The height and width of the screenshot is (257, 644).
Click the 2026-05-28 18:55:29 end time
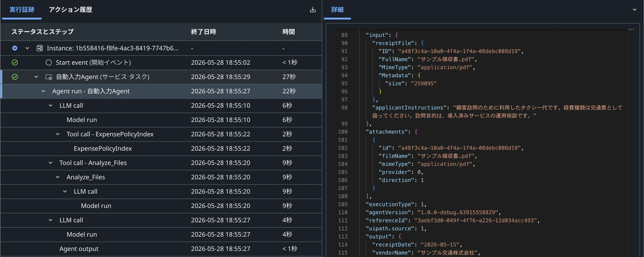(x=220, y=77)
